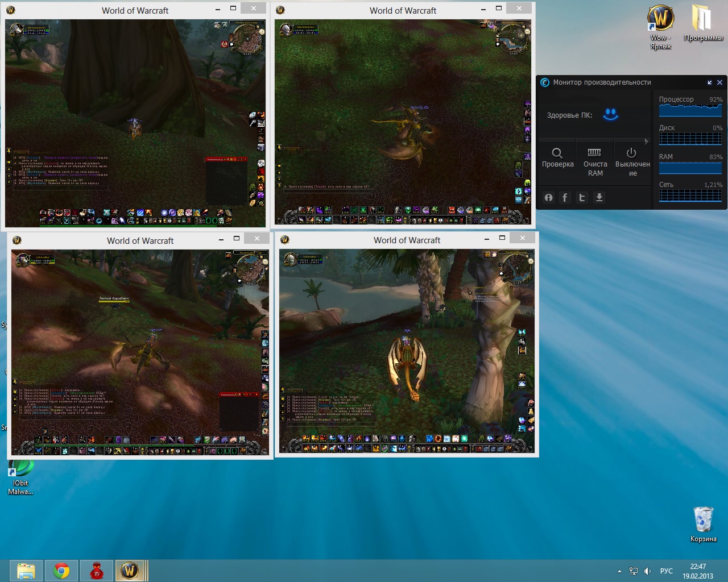Click the minimap in bottom-right WoW window

point(516,268)
